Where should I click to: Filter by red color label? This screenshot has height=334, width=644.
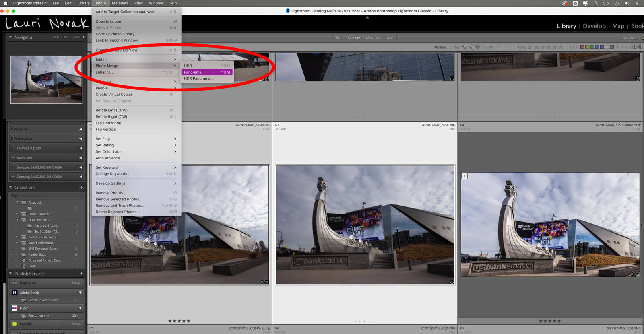click(x=582, y=47)
